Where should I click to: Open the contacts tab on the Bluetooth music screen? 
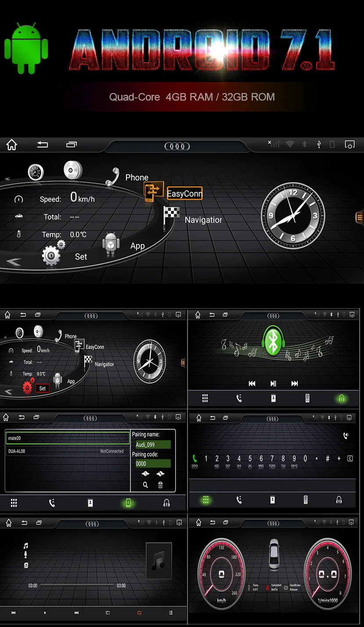click(273, 398)
